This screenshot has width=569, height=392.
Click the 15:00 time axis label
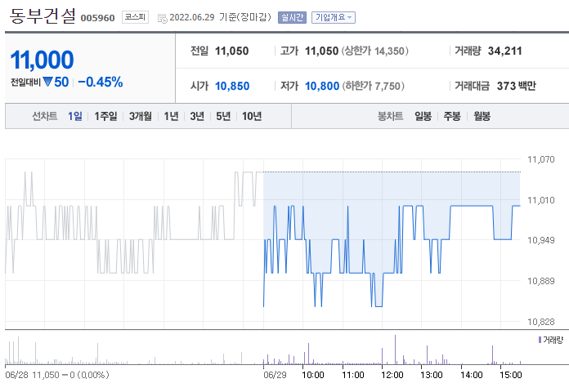(511, 375)
